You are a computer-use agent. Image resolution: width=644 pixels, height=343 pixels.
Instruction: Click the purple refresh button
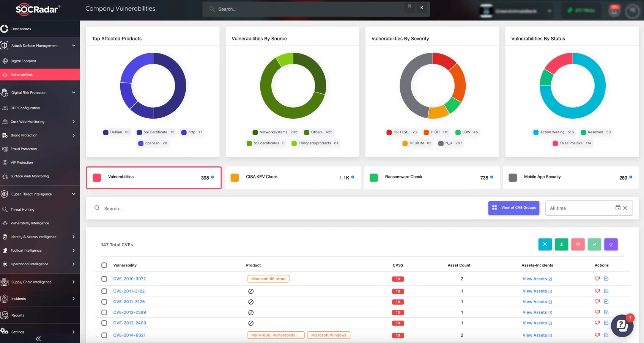611,244
